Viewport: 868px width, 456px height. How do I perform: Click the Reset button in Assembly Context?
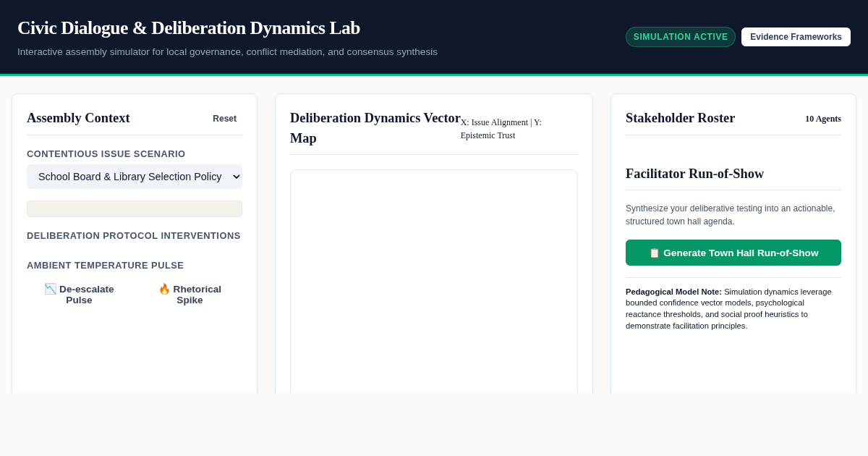coord(224,119)
